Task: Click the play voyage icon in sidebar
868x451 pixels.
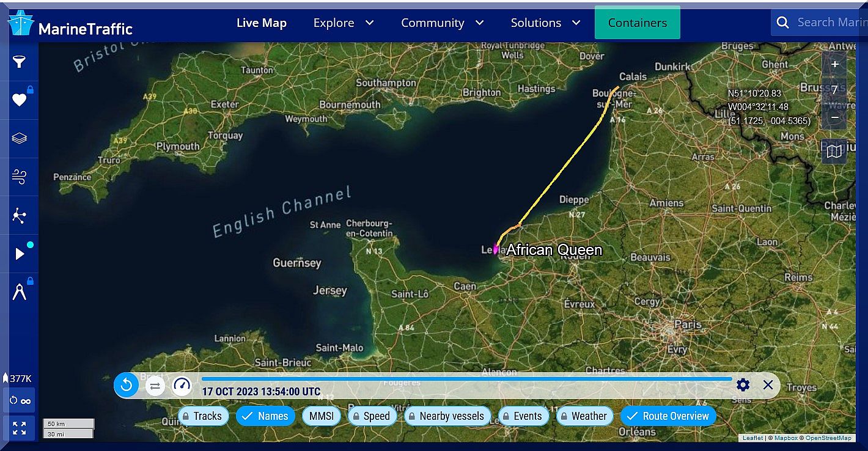Action: (x=20, y=254)
